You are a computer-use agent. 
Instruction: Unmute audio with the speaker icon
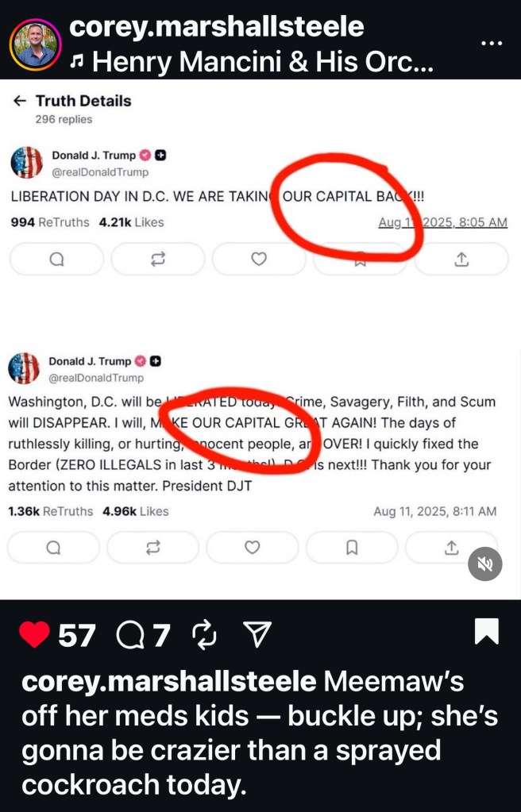pyautogui.click(x=484, y=564)
